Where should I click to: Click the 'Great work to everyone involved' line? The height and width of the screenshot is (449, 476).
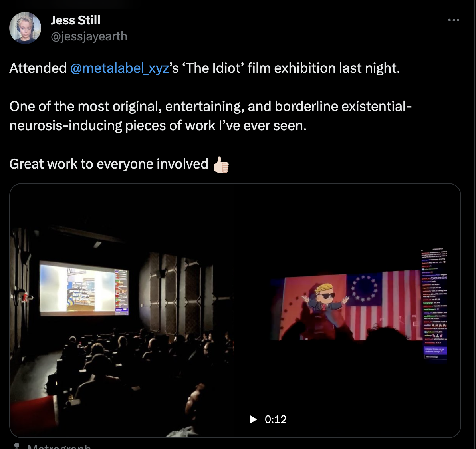tap(109, 164)
